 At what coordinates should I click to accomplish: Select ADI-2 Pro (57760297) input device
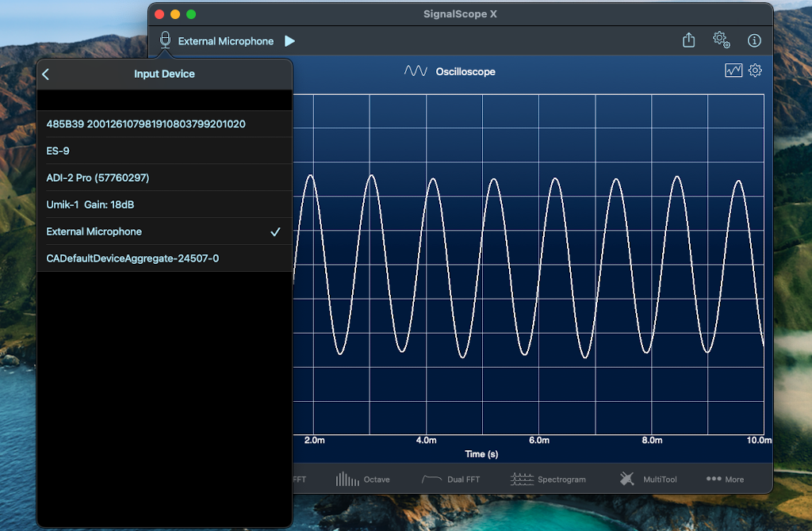point(165,178)
